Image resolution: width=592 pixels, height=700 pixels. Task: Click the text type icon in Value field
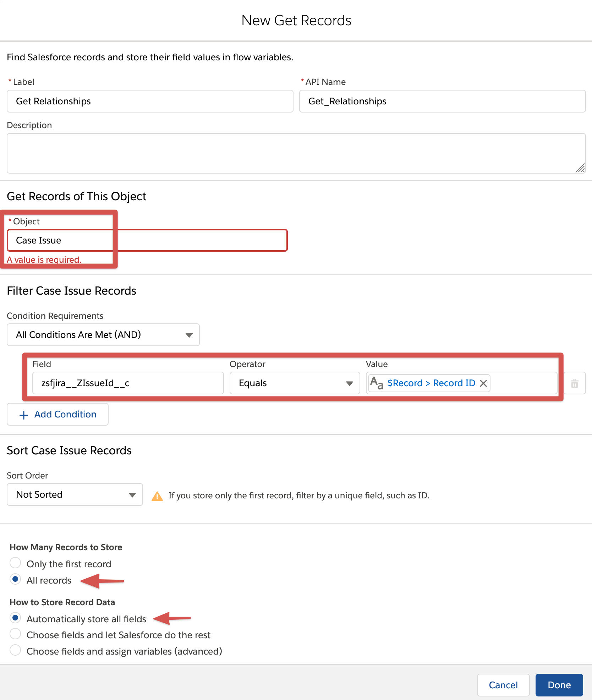click(x=376, y=383)
